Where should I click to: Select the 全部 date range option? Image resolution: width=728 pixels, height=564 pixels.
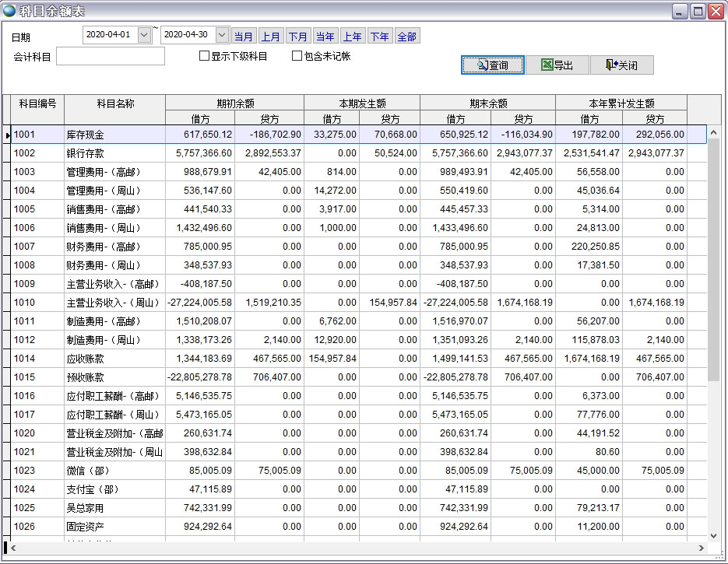[x=406, y=35]
